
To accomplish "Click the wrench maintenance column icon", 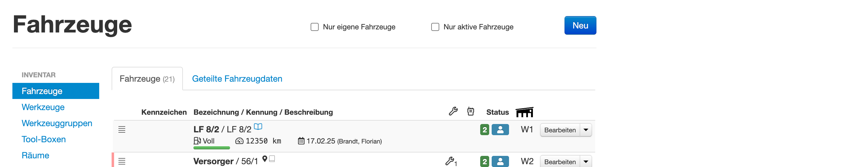I will coord(453,111).
